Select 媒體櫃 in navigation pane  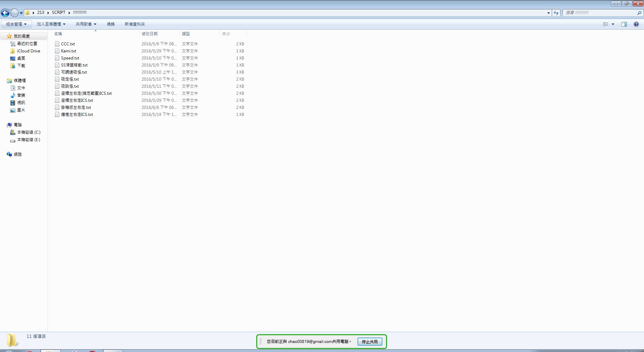[x=19, y=81]
